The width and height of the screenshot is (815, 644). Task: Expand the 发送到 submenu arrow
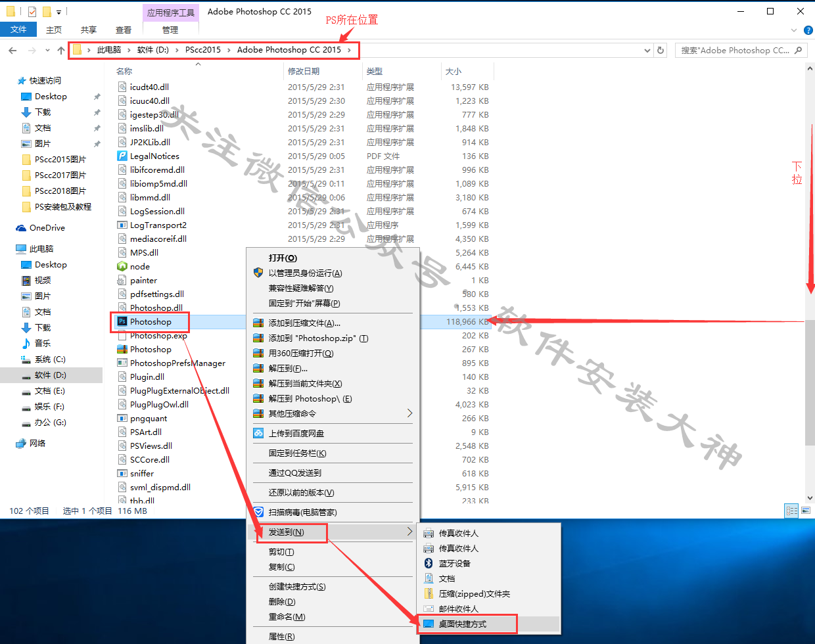[x=409, y=532]
